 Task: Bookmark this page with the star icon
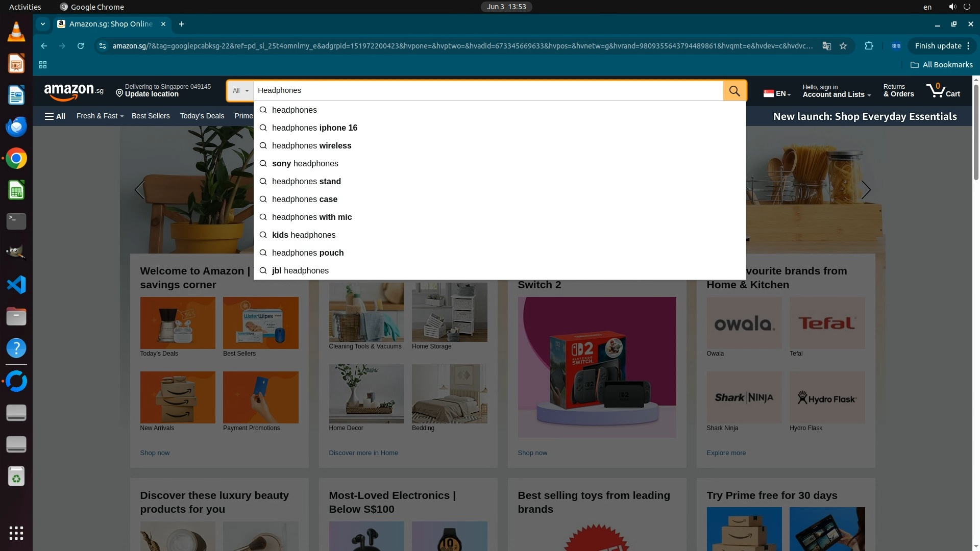coord(843,46)
